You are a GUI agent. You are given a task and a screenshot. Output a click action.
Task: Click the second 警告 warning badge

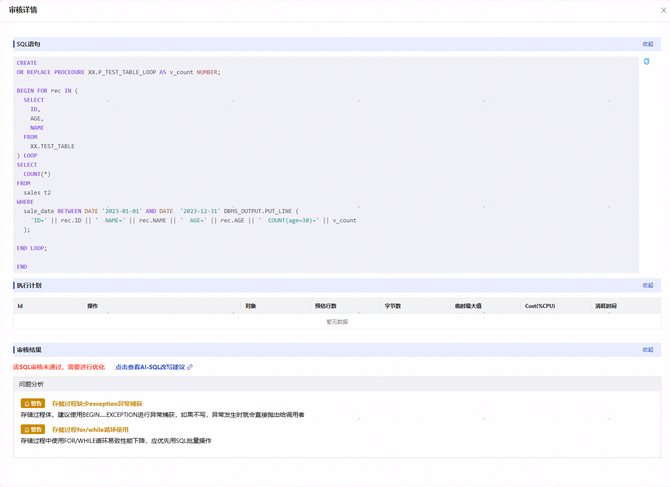click(33, 430)
